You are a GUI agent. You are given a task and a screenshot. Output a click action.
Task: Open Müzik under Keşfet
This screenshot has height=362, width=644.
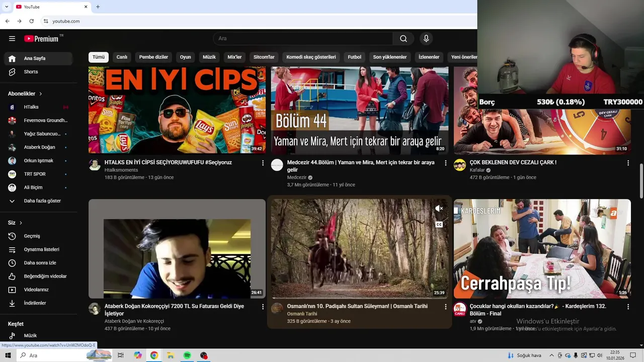(38, 335)
